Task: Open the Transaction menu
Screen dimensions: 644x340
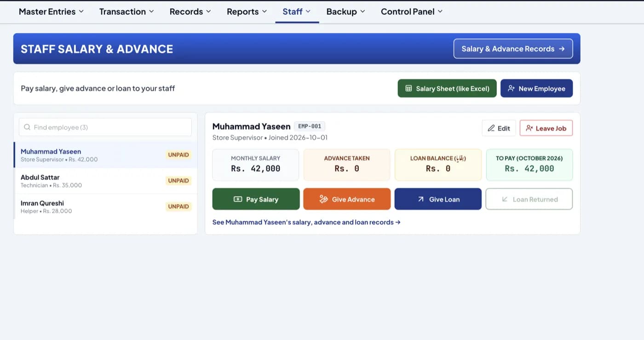Action: click(x=126, y=12)
